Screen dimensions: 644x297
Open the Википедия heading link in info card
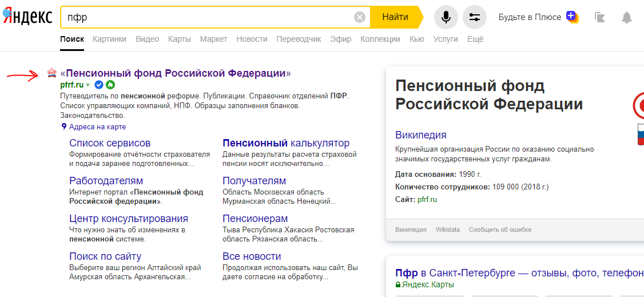coord(420,134)
